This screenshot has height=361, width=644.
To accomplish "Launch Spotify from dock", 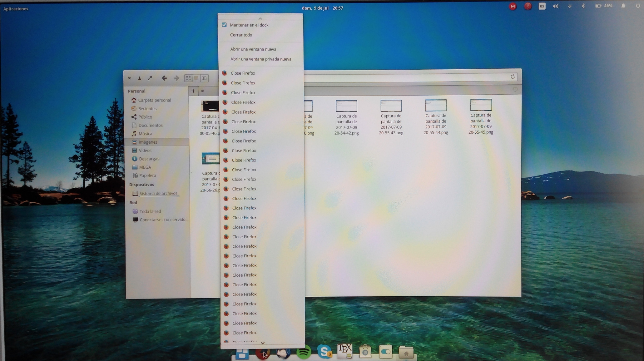I will 304,353.
